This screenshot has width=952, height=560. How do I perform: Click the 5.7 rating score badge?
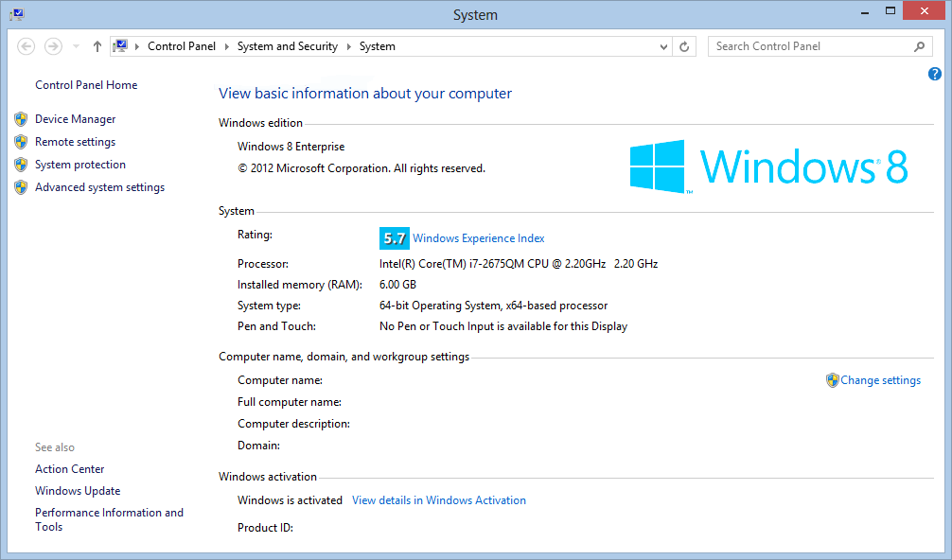tap(395, 238)
